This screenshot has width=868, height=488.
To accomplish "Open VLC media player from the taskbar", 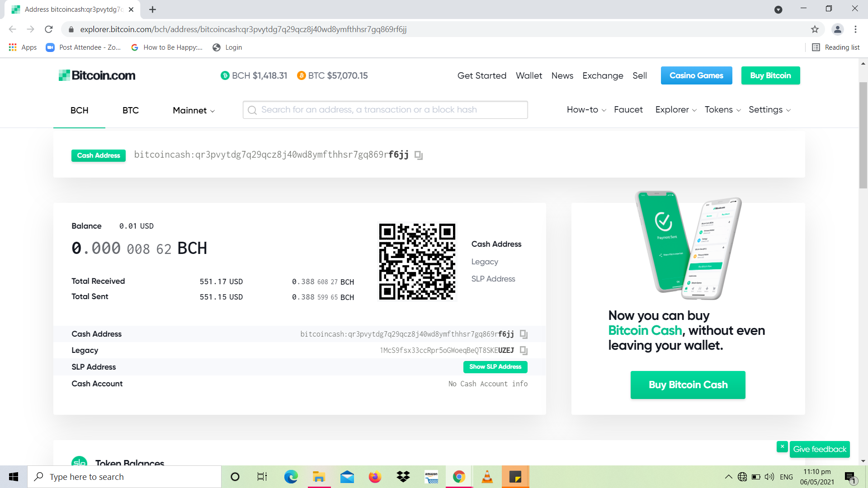I will point(487,477).
